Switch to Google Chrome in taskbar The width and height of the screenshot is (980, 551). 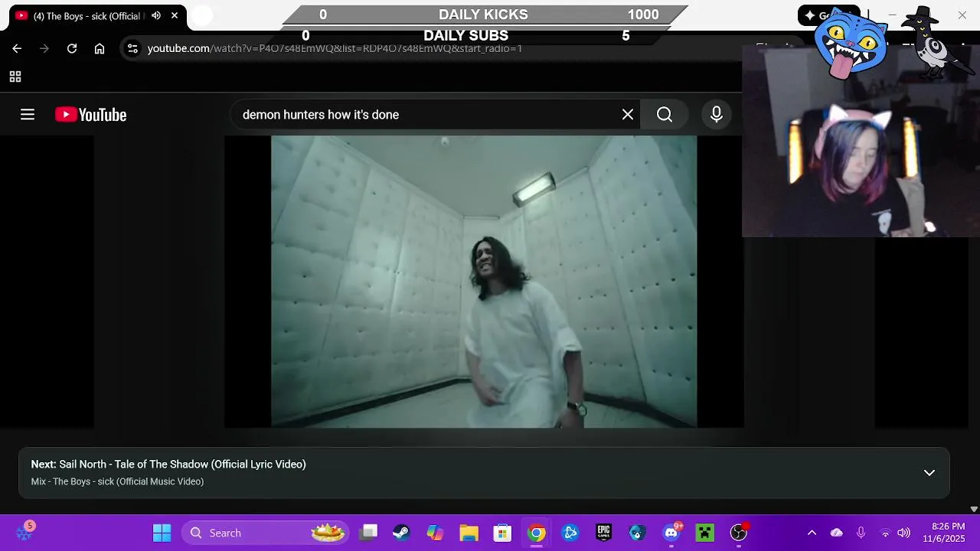(x=536, y=533)
